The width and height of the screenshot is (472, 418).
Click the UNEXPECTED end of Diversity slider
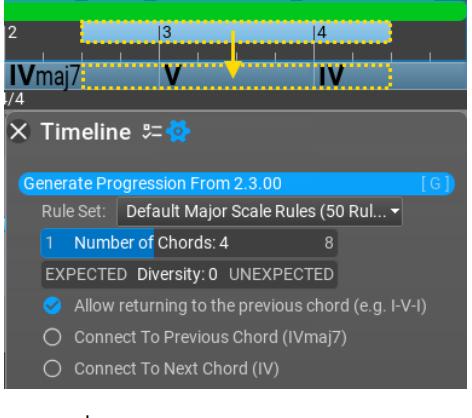(x=281, y=274)
